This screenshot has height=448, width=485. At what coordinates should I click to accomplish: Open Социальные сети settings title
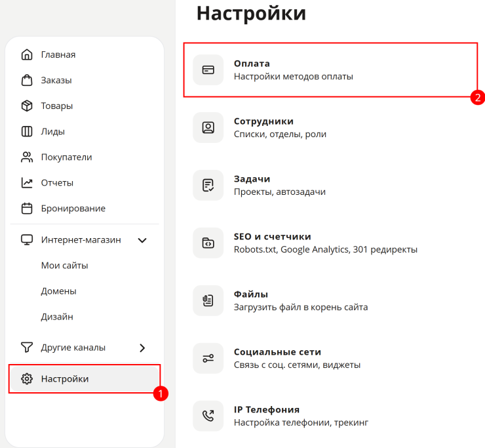[277, 352]
